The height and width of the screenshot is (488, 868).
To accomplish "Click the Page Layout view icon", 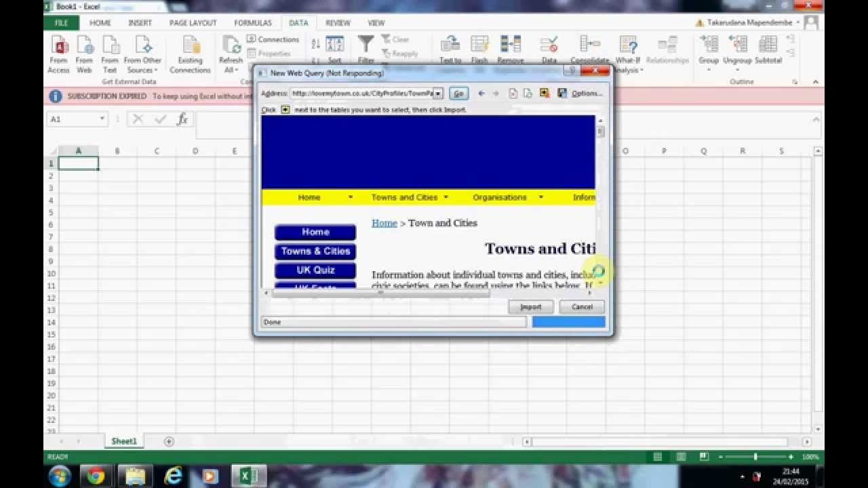I will point(681,457).
